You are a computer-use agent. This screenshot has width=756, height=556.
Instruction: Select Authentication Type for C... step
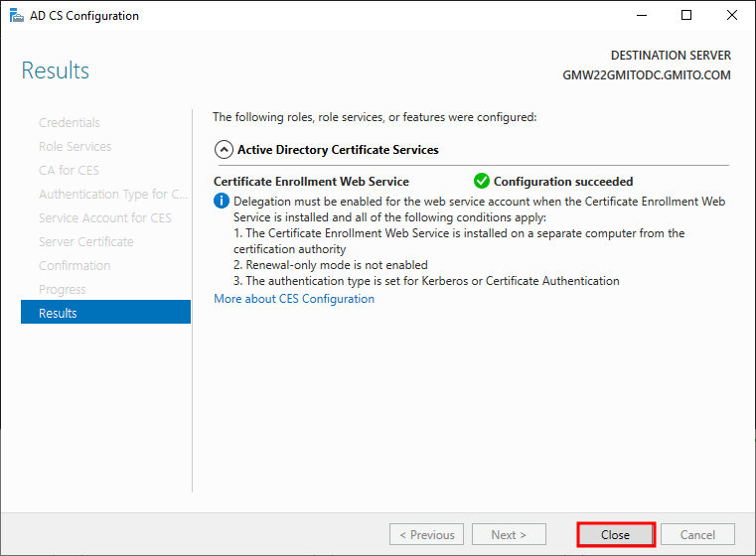click(x=113, y=195)
